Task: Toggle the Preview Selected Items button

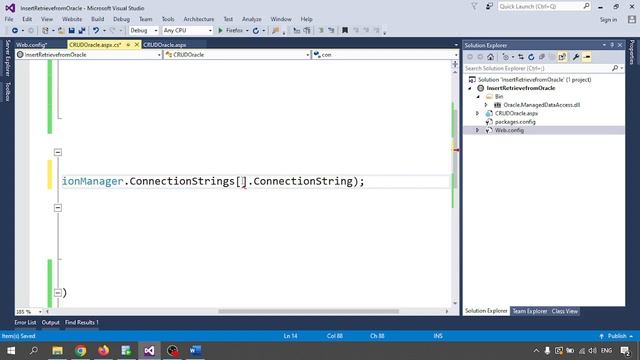Action: [x=587, y=57]
